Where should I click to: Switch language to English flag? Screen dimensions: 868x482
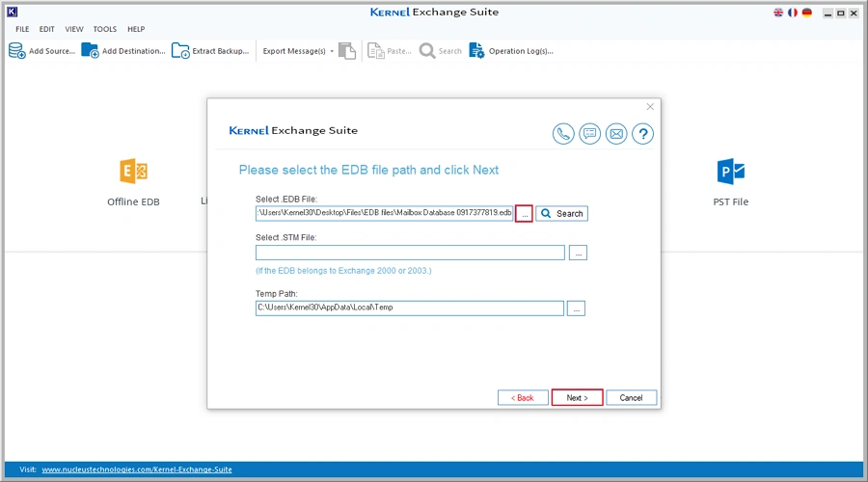click(x=778, y=13)
